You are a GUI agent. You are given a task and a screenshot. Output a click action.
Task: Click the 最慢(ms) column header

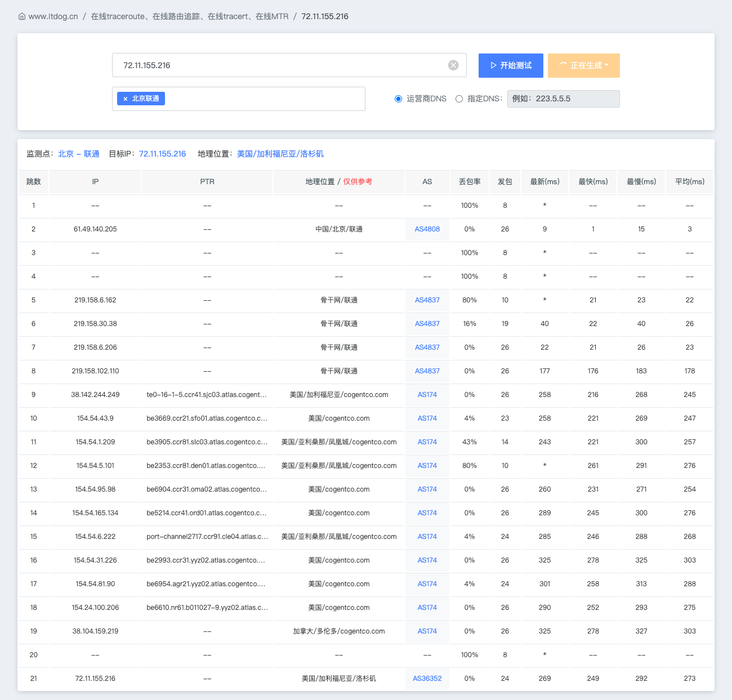coord(641,182)
